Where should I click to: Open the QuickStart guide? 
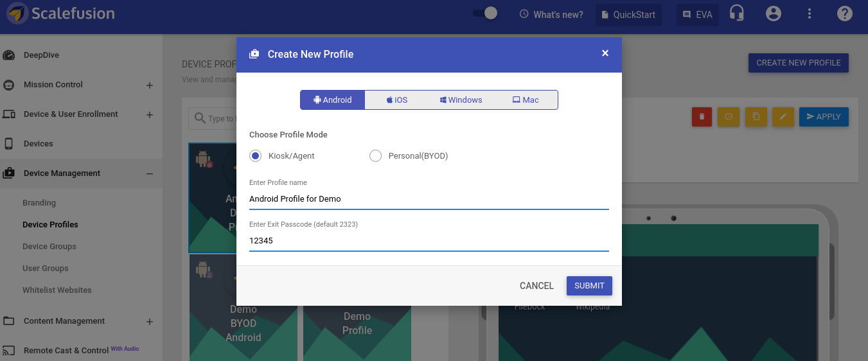click(x=628, y=14)
